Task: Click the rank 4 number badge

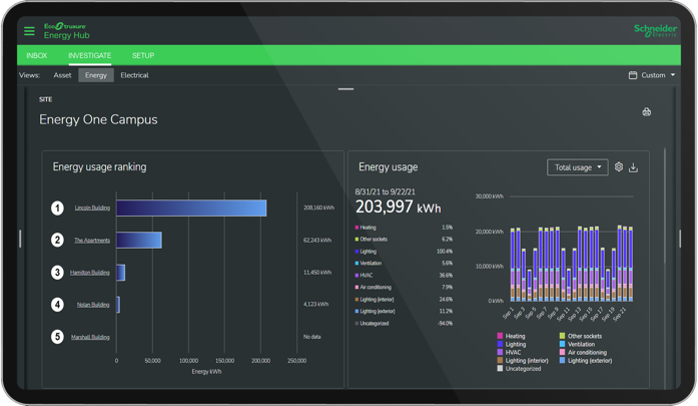Action: pyautogui.click(x=57, y=304)
